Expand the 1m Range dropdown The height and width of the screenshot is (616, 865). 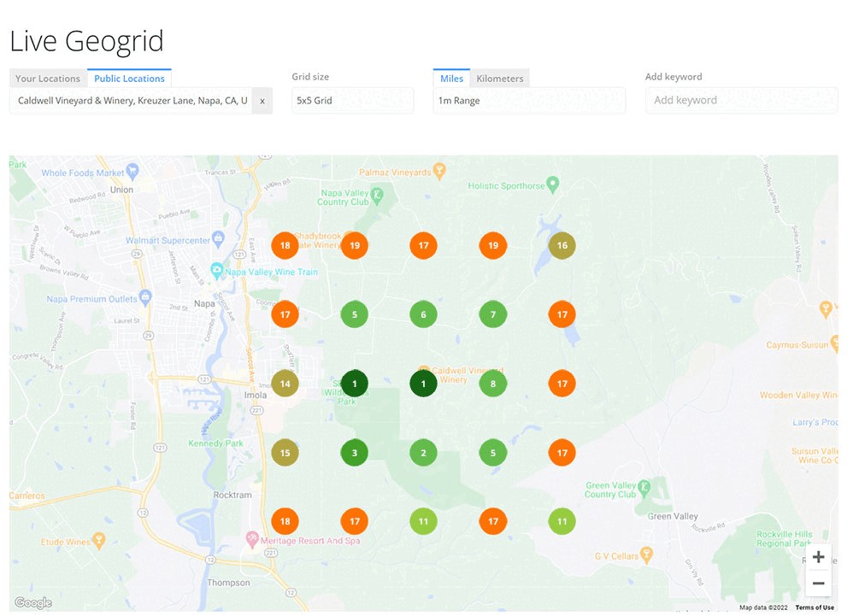coord(529,101)
